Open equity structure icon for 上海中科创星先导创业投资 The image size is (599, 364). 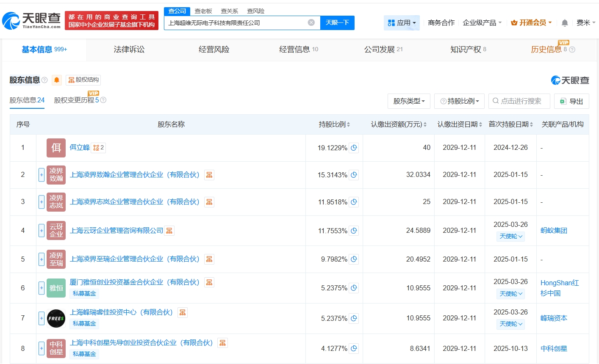[x=222, y=343]
